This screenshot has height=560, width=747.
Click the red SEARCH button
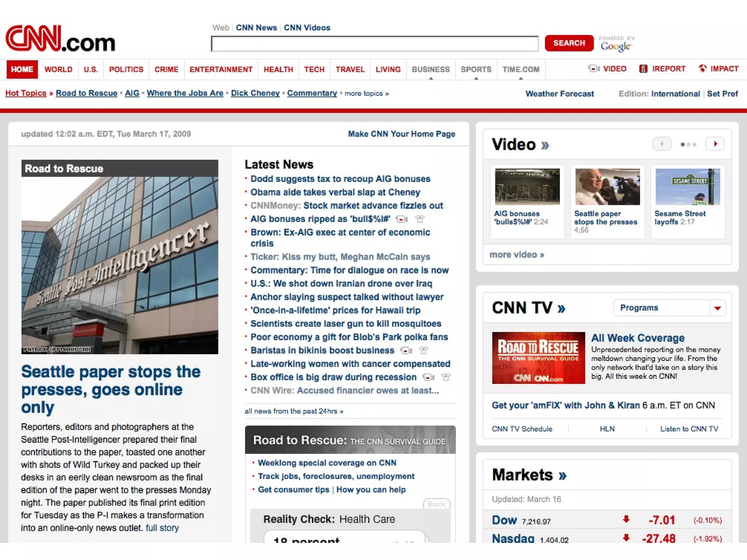[x=569, y=43]
